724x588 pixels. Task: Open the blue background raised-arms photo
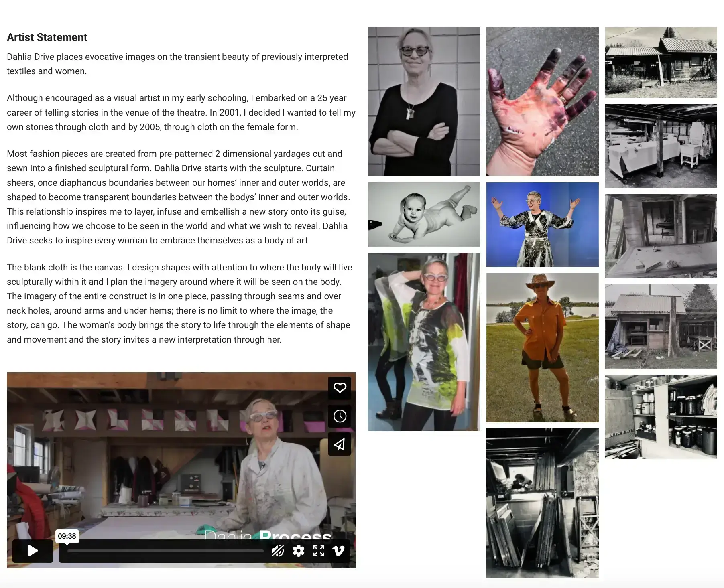click(x=542, y=225)
